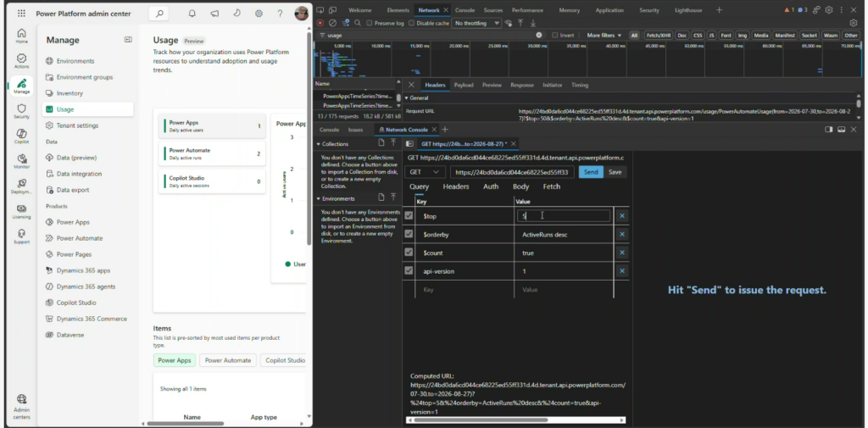Open the user profile avatar
The image size is (868, 428).
tap(302, 14)
